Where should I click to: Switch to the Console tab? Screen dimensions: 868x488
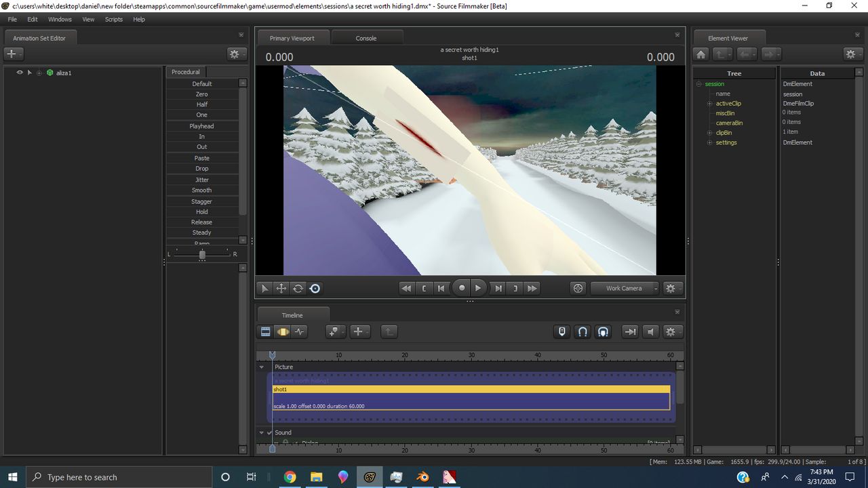coord(366,38)
